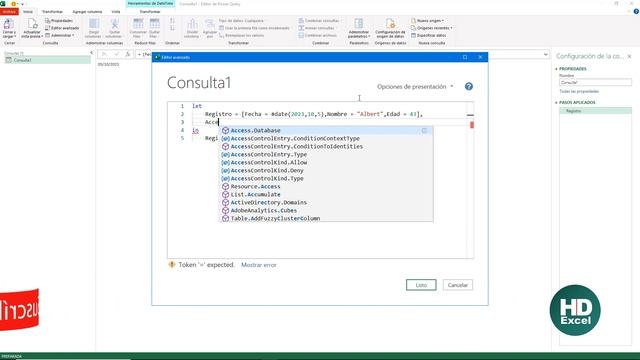Close the Configuración de la consulta pane
The image size is (640, 360).
(629, 56)
